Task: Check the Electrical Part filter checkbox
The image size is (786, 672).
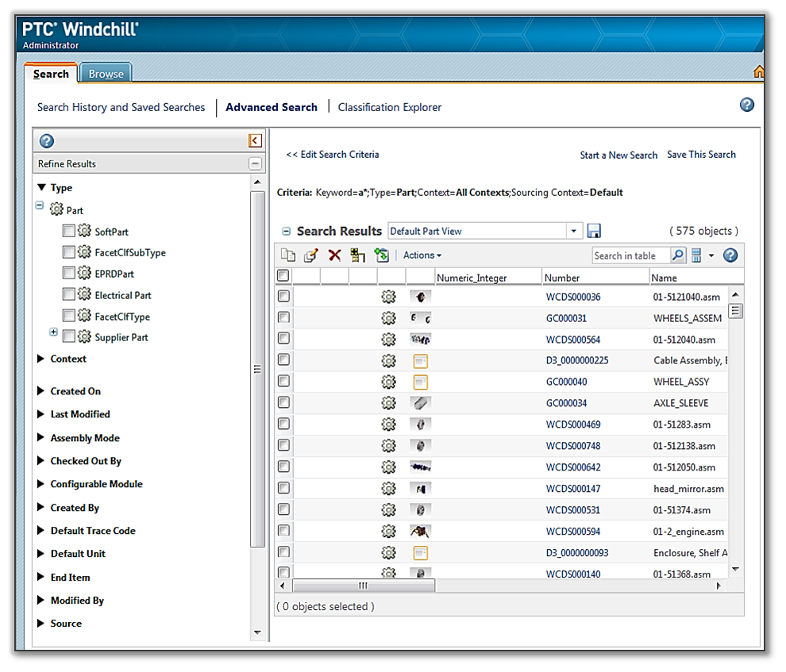Action: (68, 294)
